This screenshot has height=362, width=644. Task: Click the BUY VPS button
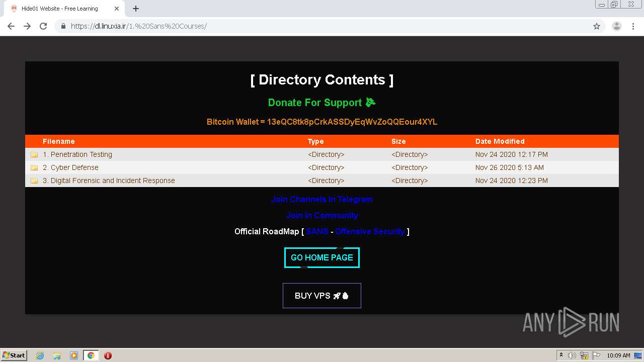point(322,296)
